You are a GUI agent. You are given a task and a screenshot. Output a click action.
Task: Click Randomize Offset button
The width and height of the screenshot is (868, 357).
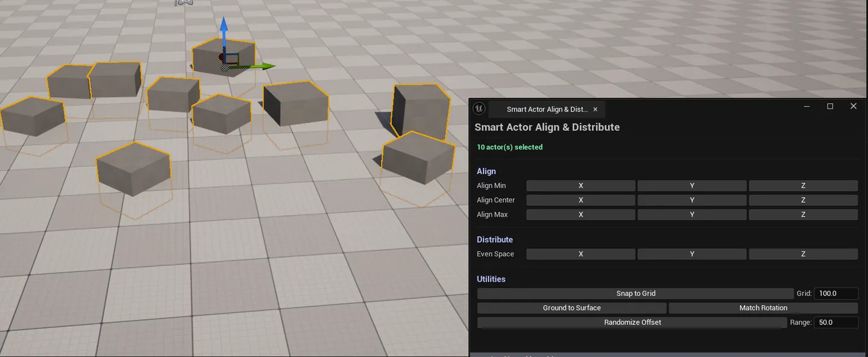click(x=632, y=323)
